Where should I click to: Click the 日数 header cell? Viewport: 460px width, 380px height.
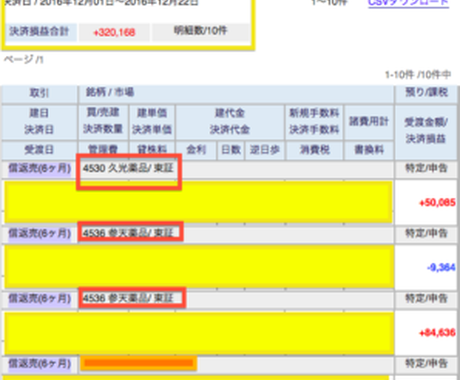[231, 150]
